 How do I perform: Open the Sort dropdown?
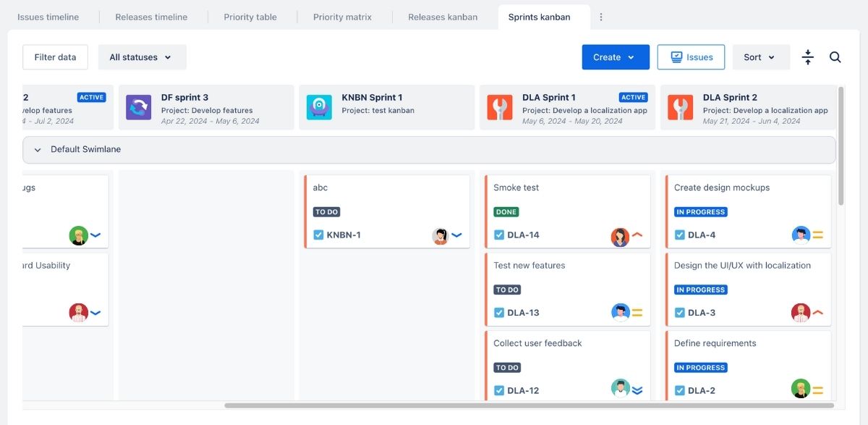761,56
